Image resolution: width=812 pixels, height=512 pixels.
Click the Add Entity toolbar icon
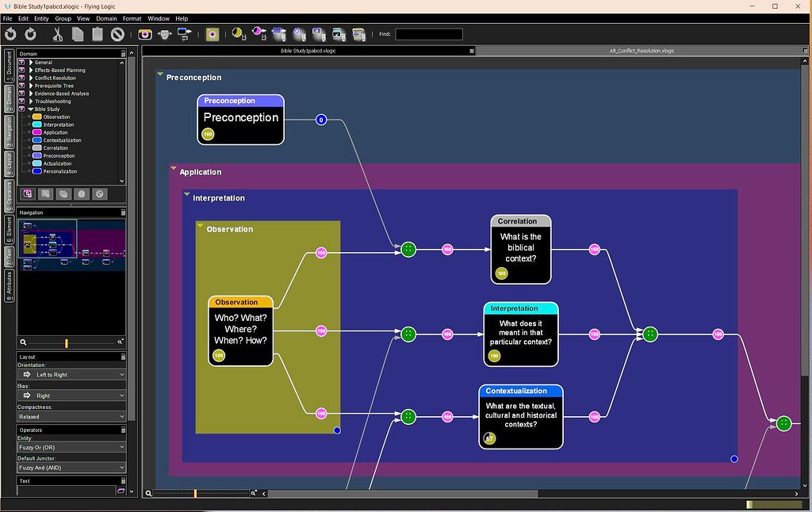pyautogui.click(x=145, y=34)
